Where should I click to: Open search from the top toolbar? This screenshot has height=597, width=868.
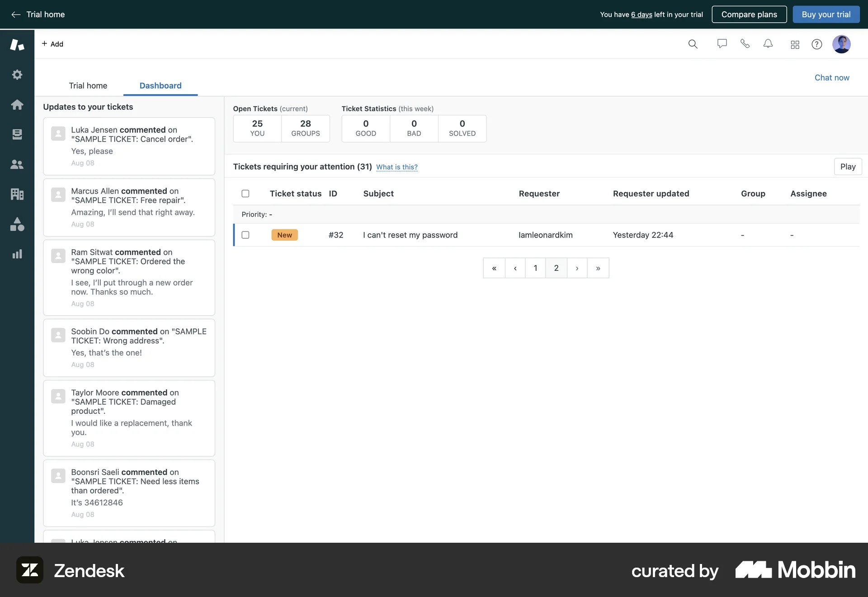tap(693, 44)
